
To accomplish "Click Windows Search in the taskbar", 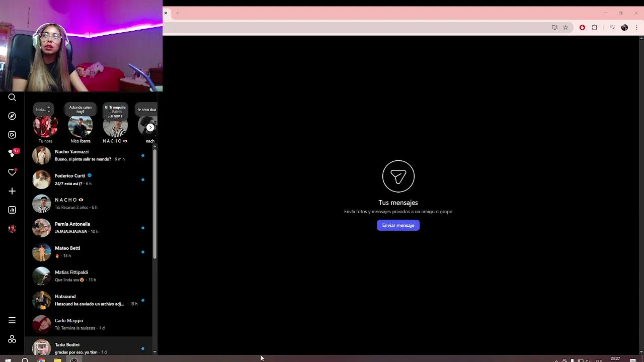I will tap(25, 359).
